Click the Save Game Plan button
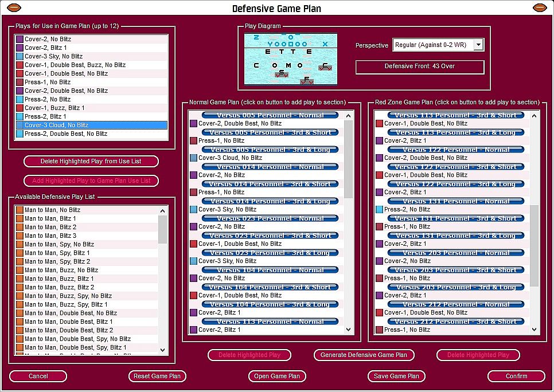Viewport: 554px width, 392px height. point(396,376)
